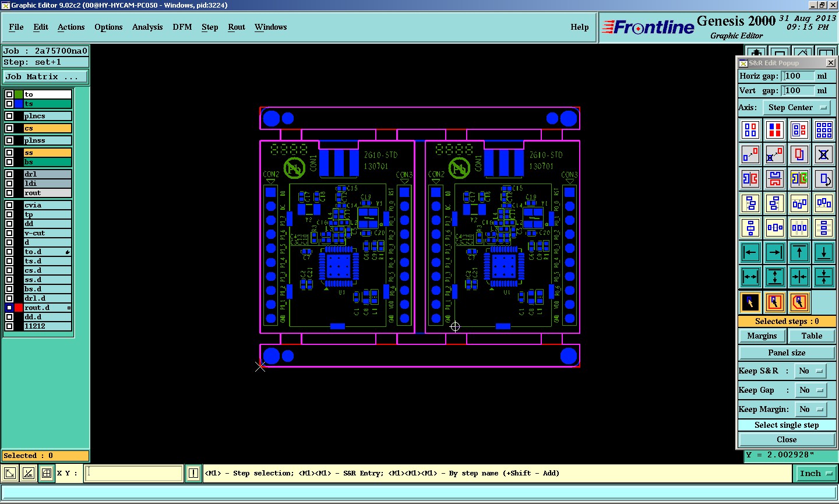This screenshot has height=504, width=839.
Task: Click the Table button
Action: point(812,336)
